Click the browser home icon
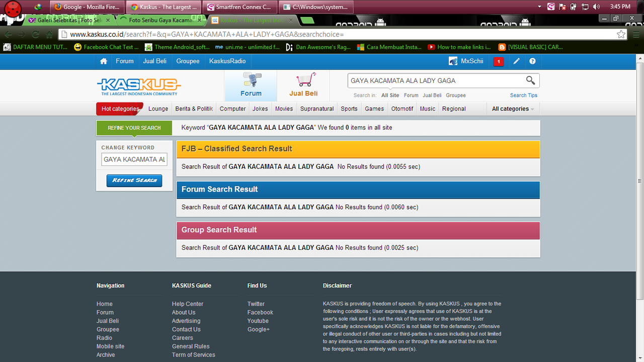 [x=49, y=34]
